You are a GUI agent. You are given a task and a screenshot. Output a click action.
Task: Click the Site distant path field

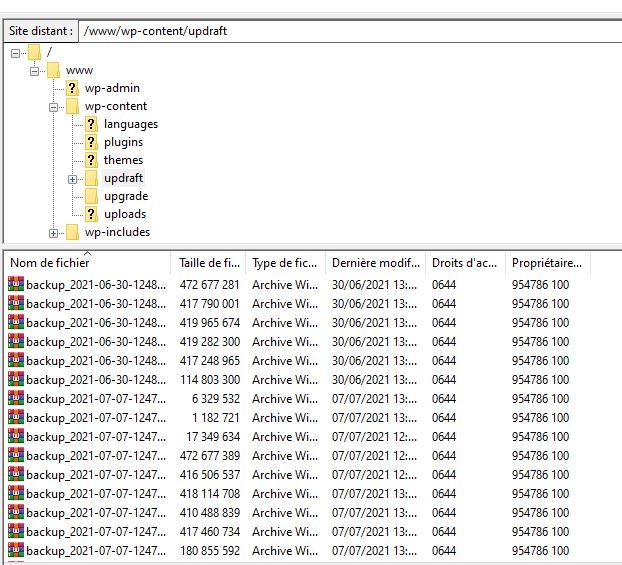point(350,31)
